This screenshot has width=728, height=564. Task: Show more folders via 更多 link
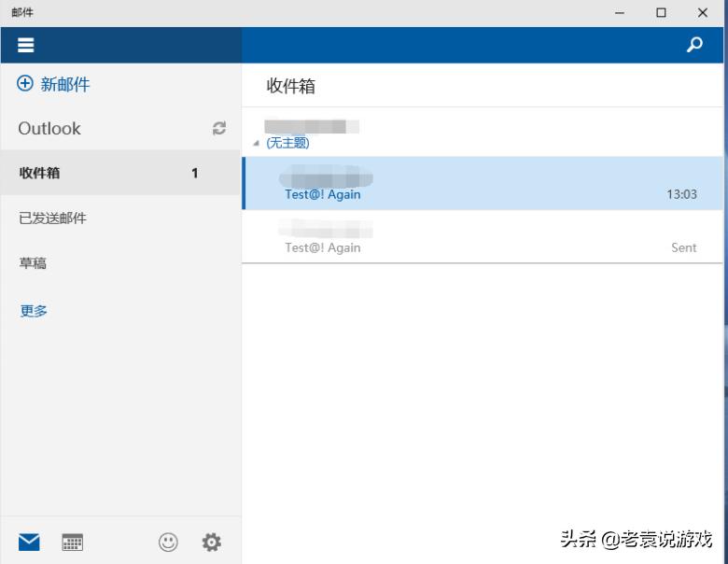tap(34, 310)
